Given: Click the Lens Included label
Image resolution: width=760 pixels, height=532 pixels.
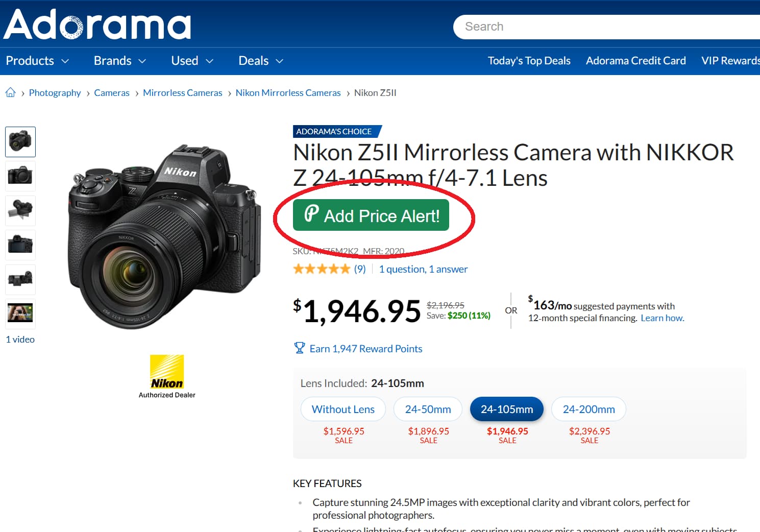Looking at the screenshot, I should coord(334,383).
